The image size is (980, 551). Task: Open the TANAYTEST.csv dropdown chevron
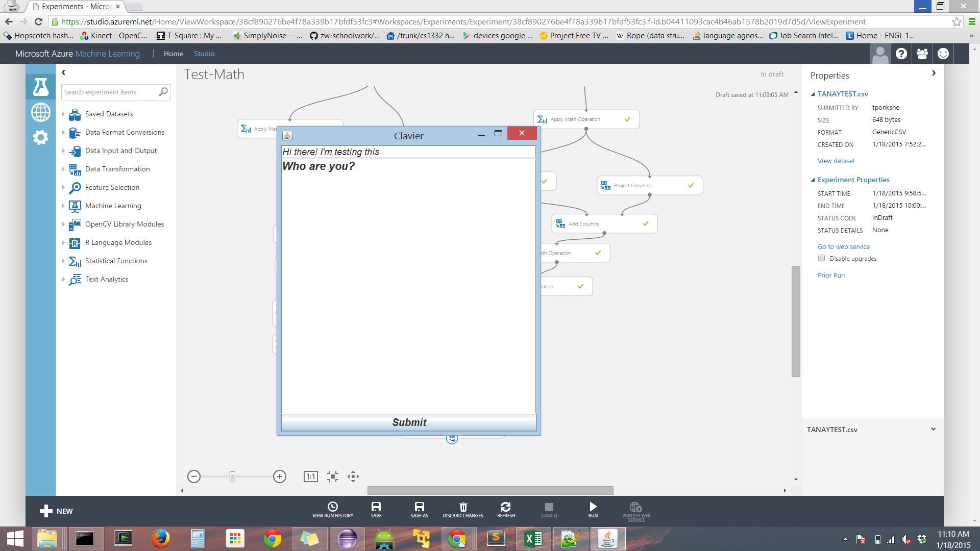[933, 429]
